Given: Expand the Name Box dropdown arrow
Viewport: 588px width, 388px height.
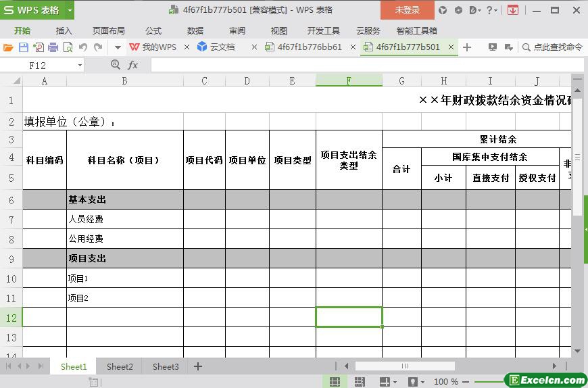Looking at the screenshot, I should (80, 66).
